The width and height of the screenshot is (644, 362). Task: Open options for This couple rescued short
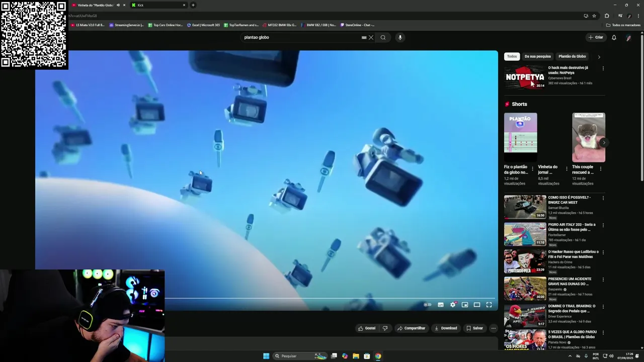[600, 169]
